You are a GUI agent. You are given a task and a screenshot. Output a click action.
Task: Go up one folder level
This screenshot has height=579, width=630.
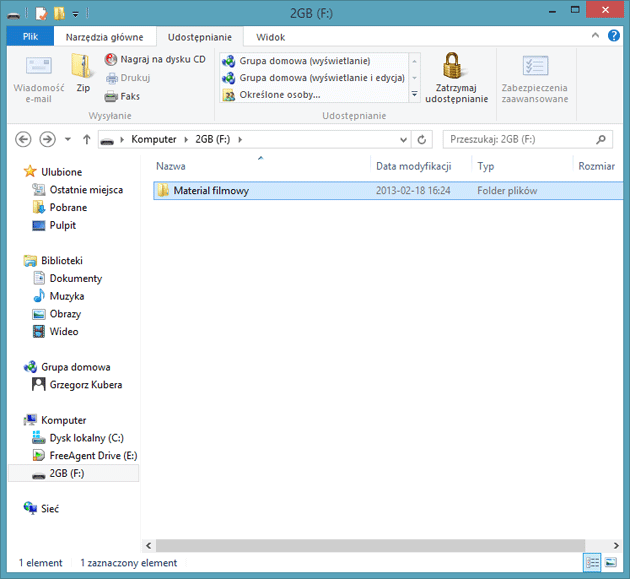[x=87, y=139]
